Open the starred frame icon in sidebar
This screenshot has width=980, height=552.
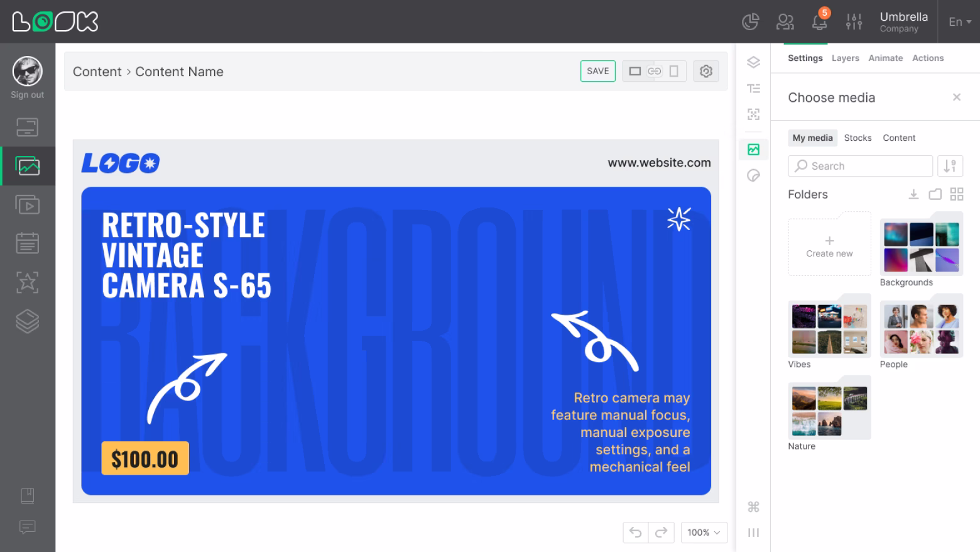coord(28,282)
